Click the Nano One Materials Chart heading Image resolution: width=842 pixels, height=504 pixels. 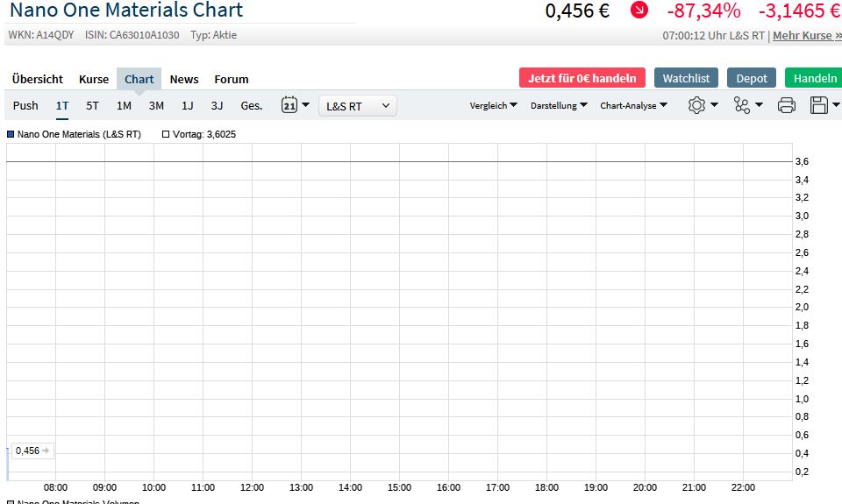[126, 10]
